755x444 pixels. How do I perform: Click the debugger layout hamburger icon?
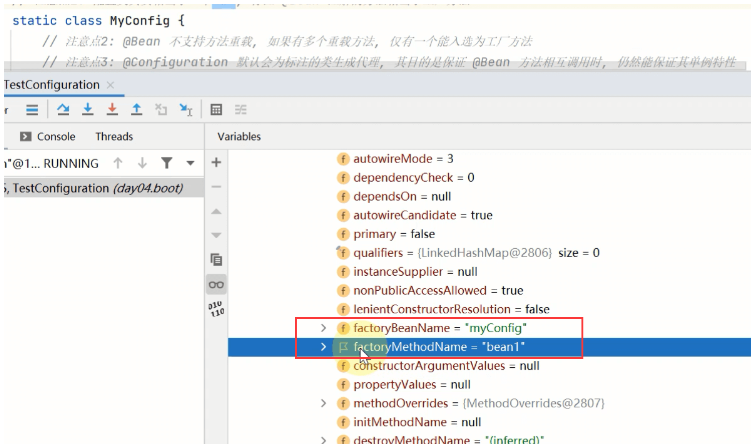pyautogui.click(x=32, y=110)
